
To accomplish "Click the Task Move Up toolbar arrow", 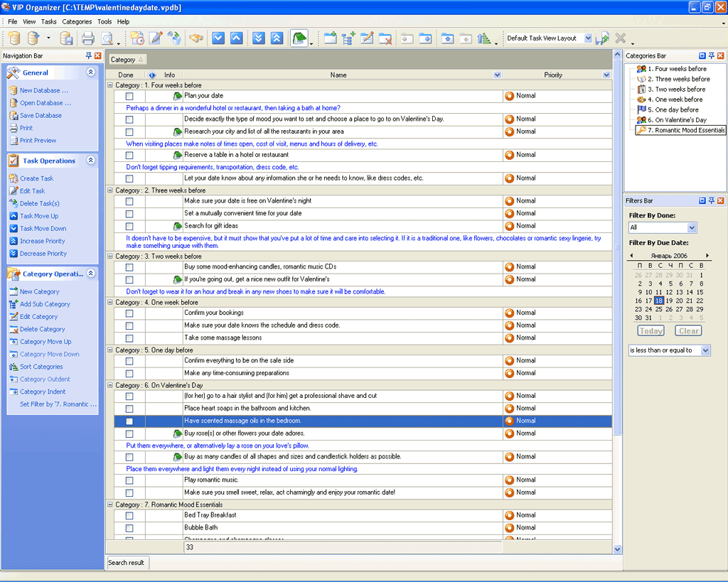I will (x=237, y=38).
